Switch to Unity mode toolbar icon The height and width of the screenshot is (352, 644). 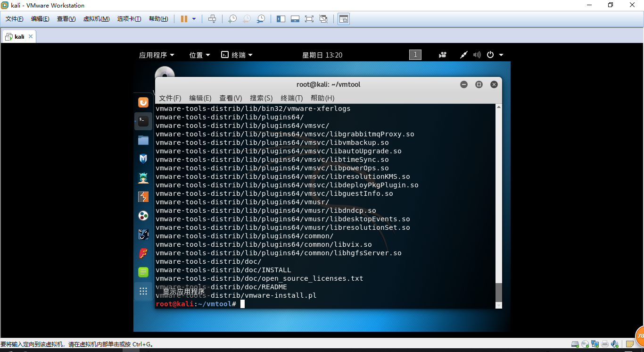tap(323, 19)
